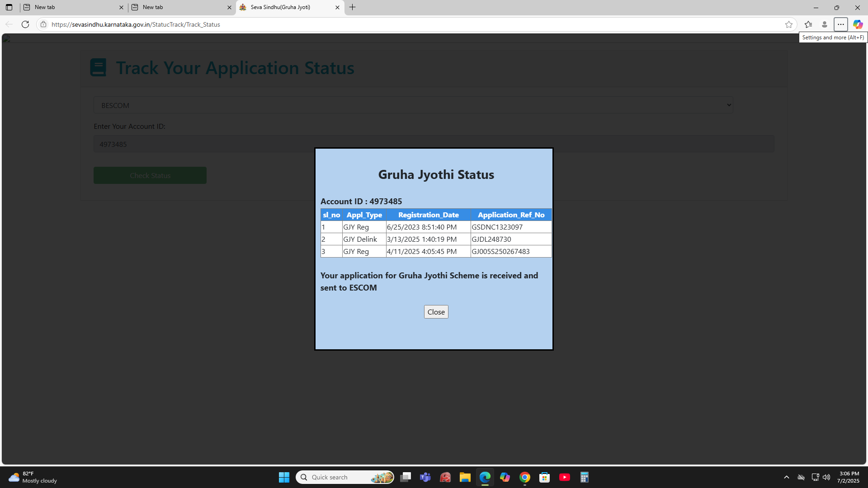
Task: Open Microsoft Edge taskbar icon
Action: tap(485, 477)
